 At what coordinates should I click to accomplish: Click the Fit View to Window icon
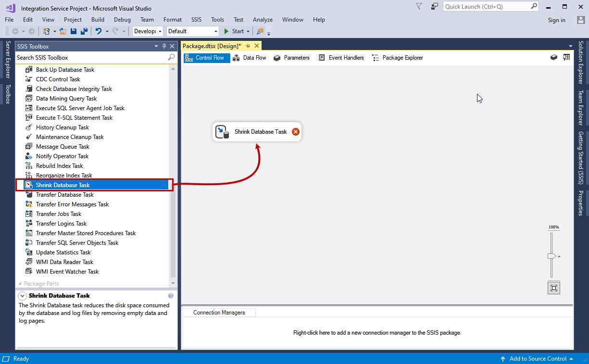(x=554, y=288)
